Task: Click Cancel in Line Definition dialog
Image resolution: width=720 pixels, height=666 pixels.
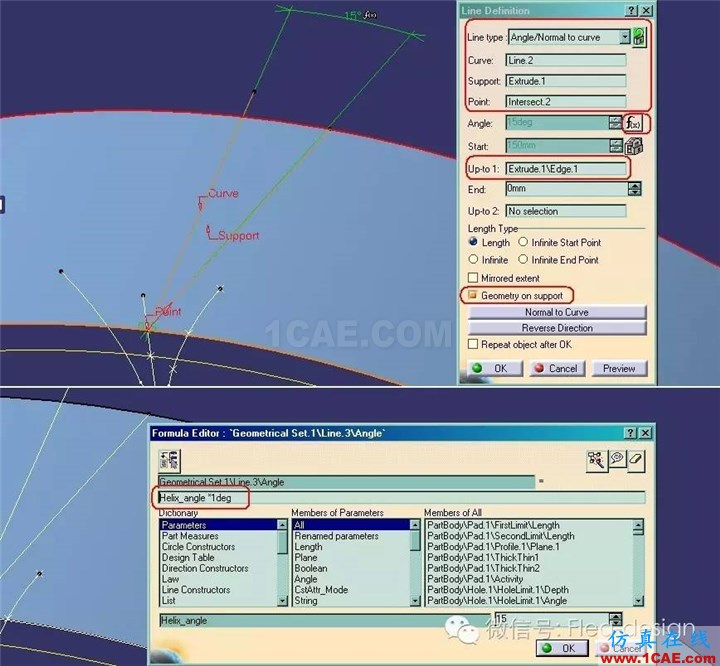Action: click(557, 368)
